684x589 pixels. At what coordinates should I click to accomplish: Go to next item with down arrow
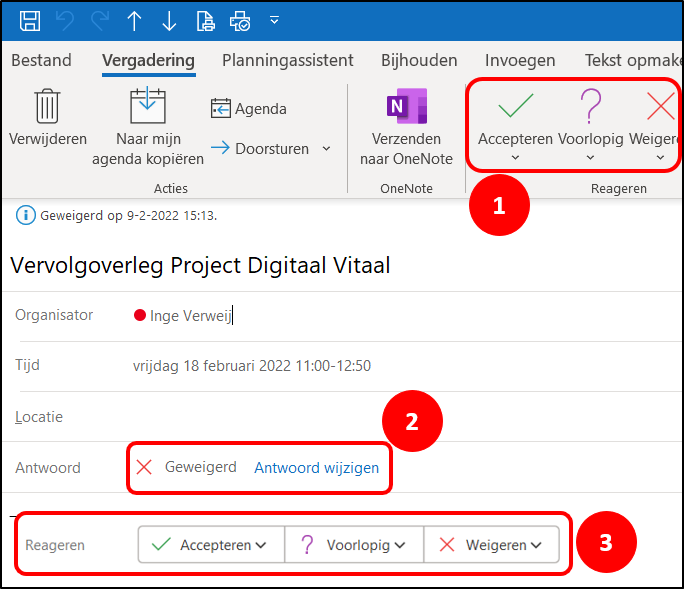pyautogui.click(x=169, y=21)
